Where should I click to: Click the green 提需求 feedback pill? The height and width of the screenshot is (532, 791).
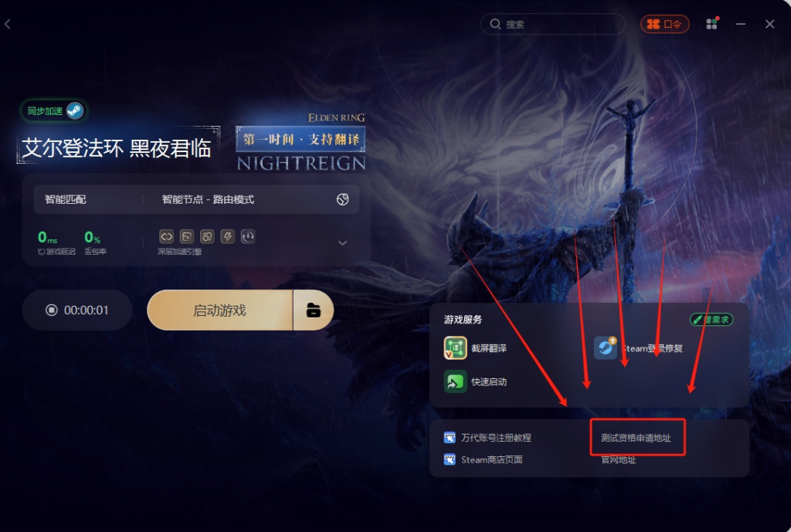coord(711,319)
